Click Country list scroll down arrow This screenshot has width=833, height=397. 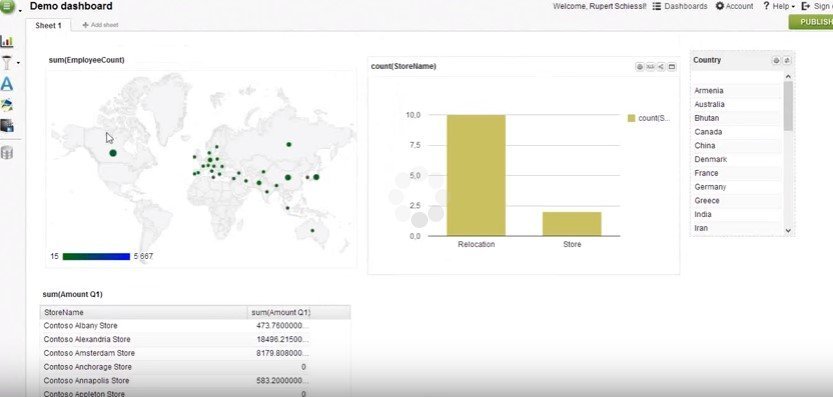[x=788, y=231]
